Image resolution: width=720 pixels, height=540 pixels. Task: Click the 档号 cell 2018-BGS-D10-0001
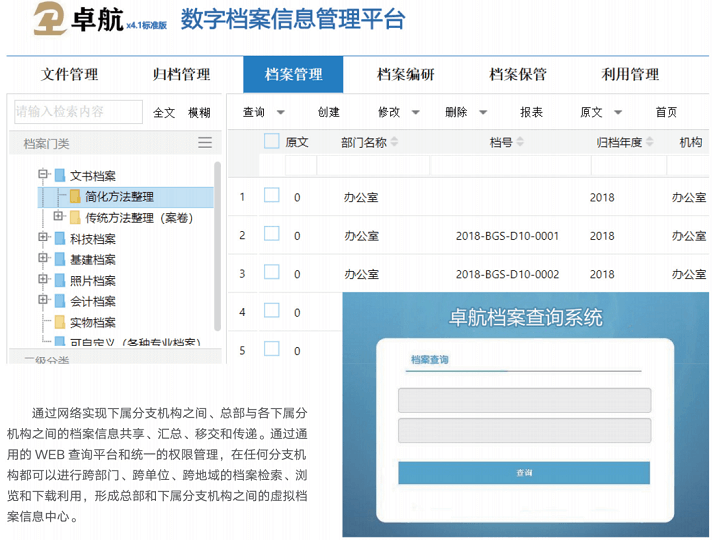coord(507,236)
